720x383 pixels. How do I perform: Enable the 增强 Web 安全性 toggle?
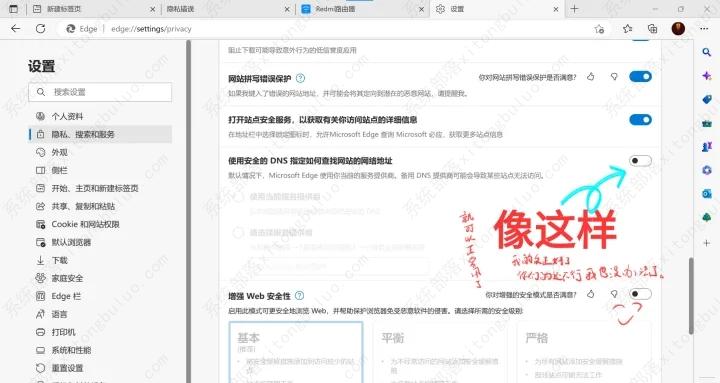tap(641, 294)
